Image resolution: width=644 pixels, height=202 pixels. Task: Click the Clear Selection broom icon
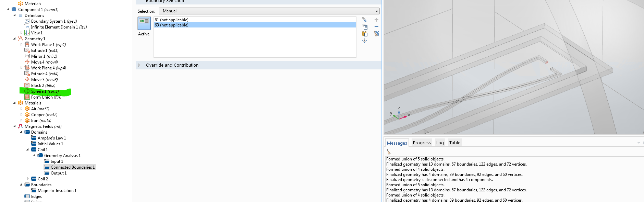pyautogui.click(x=376, y=34)
